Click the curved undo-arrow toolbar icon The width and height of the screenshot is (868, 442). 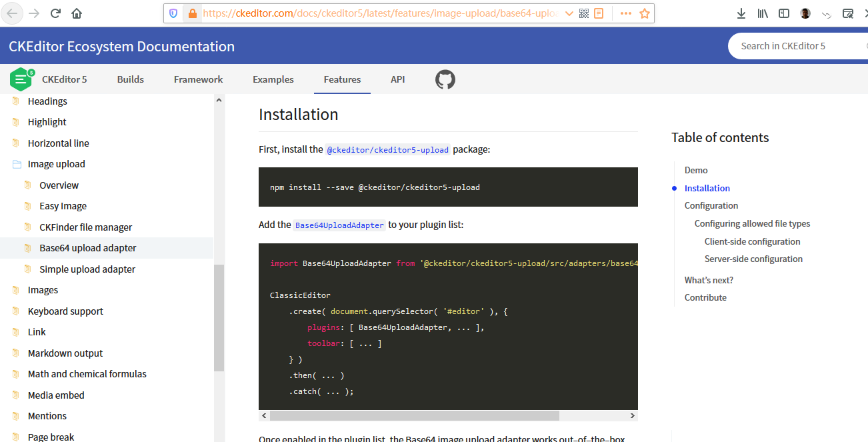tap(827, 13)
